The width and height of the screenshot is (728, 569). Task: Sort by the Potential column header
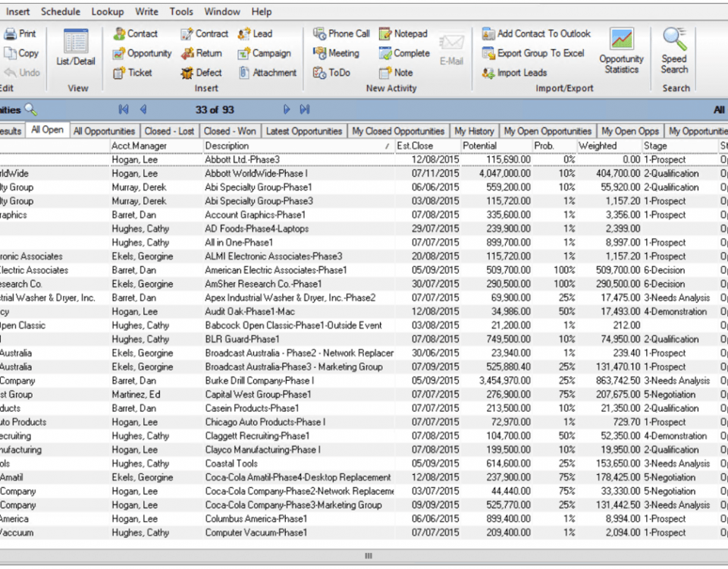[x=496, y=146]
